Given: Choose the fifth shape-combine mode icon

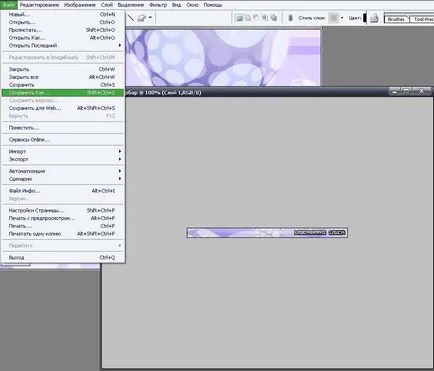Looking at the screenshot, I should point(274,18).
